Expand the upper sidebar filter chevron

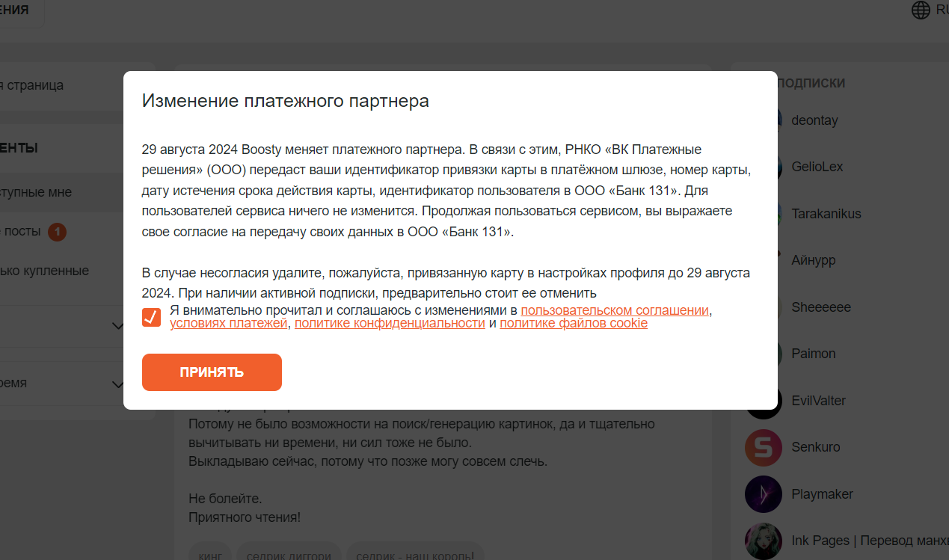pyautogui.click(x=117, y=326)
